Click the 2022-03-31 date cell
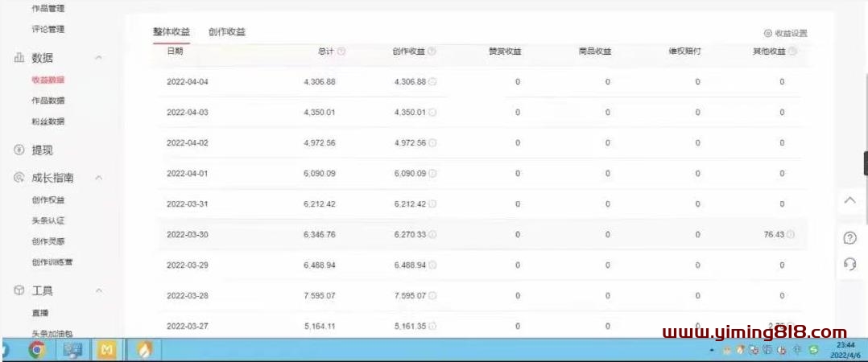The height and width of the screenshot is (362, 868). (188, 204)
